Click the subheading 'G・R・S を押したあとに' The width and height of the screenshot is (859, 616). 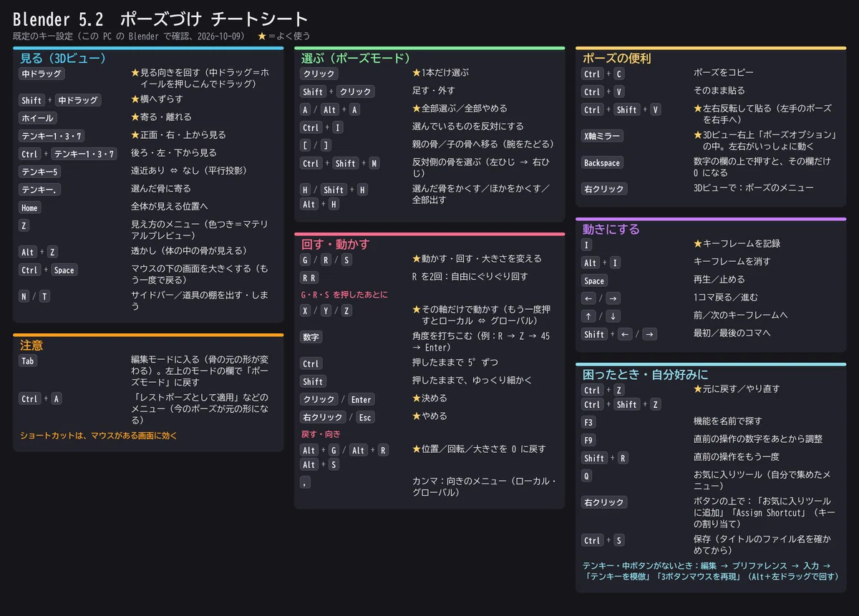pos(344,294)
